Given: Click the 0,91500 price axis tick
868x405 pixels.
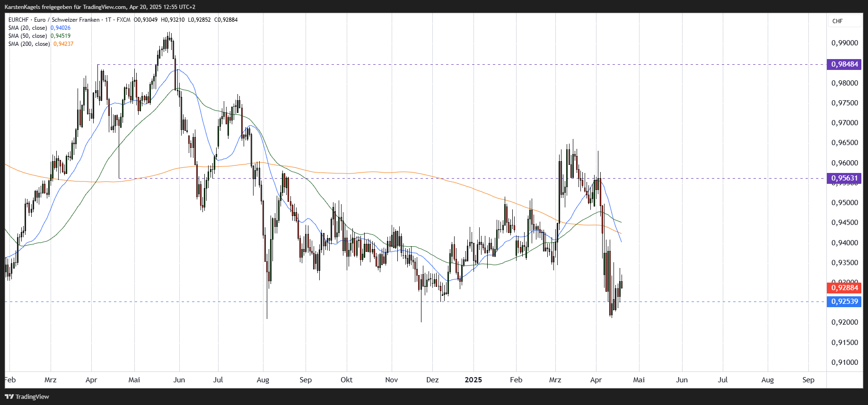Looking at the screenshot, I should (844, 343).
